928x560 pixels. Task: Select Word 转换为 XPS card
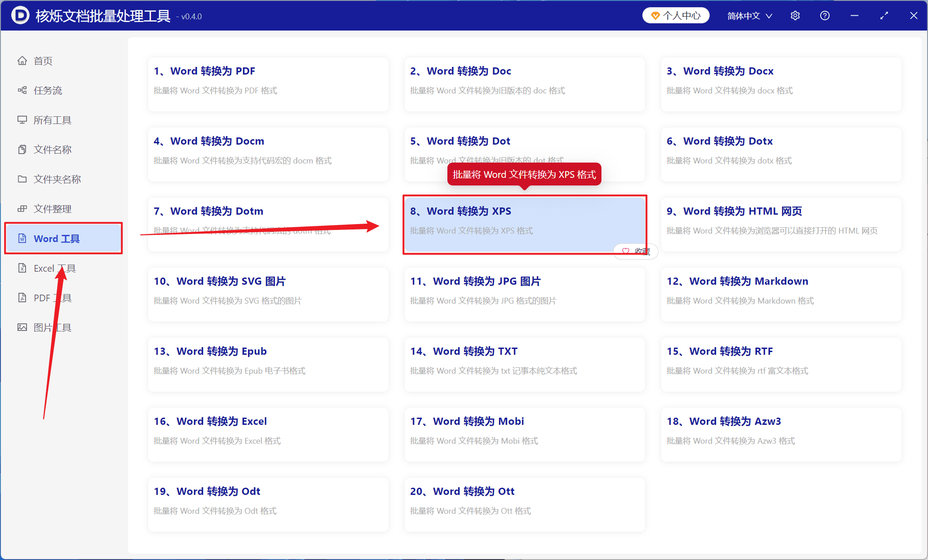pyautogui.click(x=525, y=224)
